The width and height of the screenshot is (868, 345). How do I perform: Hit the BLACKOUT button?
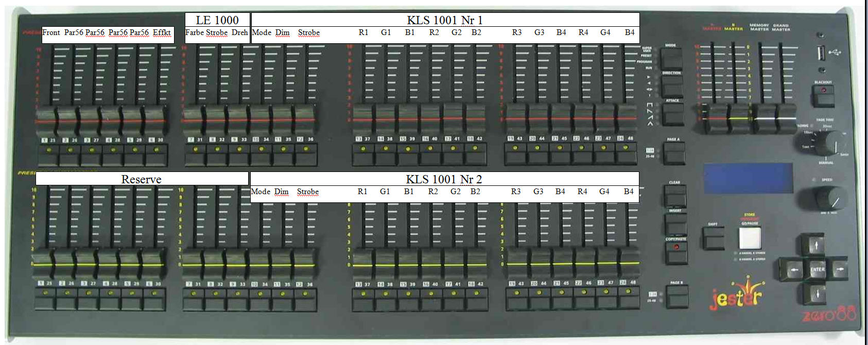coord(823,95)
